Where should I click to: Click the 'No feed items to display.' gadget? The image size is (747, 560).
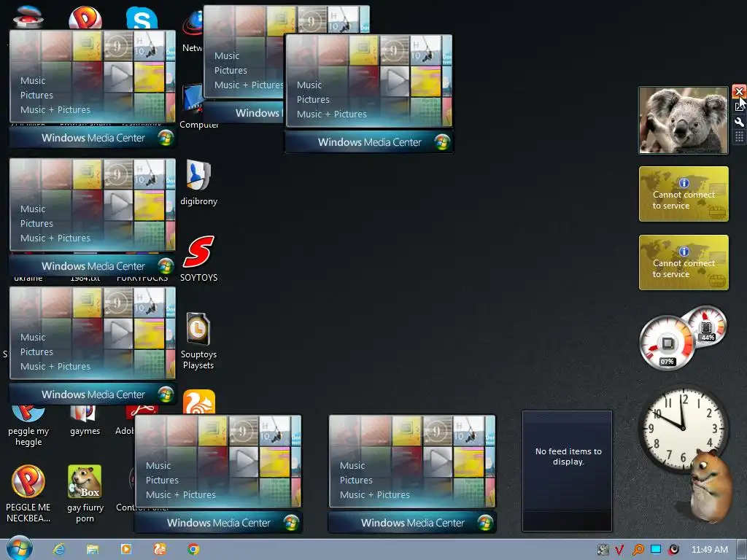pos(567,470)
